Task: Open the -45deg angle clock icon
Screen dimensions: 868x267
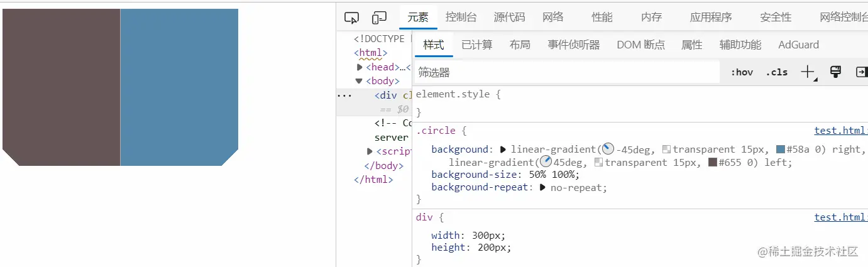Action: (x=607, y=150)
